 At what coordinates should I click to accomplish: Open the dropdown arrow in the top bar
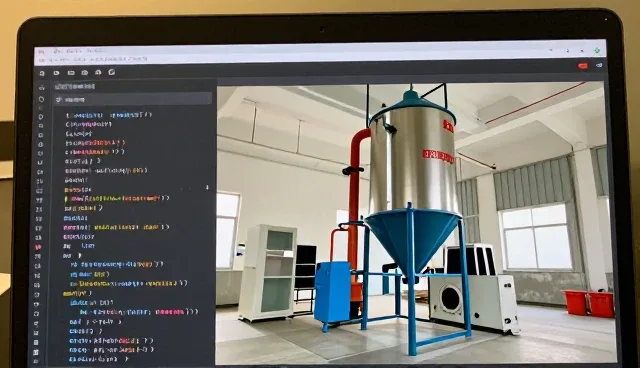coord(551,50)
